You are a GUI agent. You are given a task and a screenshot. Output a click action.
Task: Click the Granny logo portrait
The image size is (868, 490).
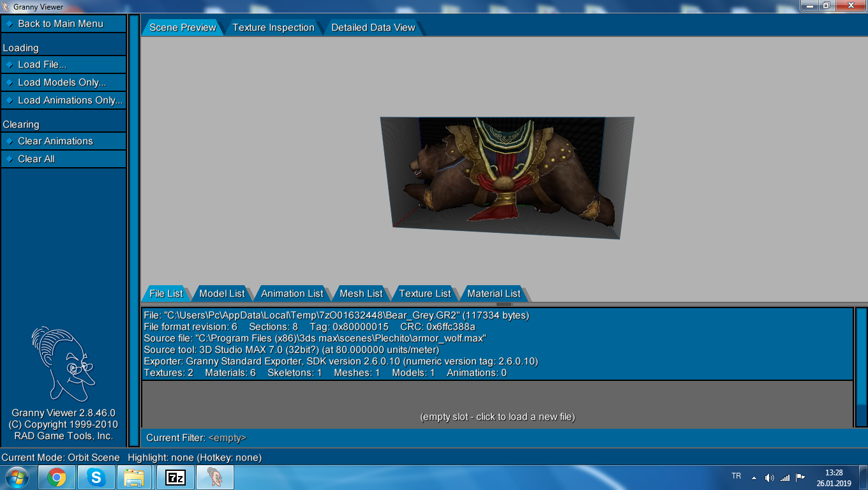click(63, 364)
